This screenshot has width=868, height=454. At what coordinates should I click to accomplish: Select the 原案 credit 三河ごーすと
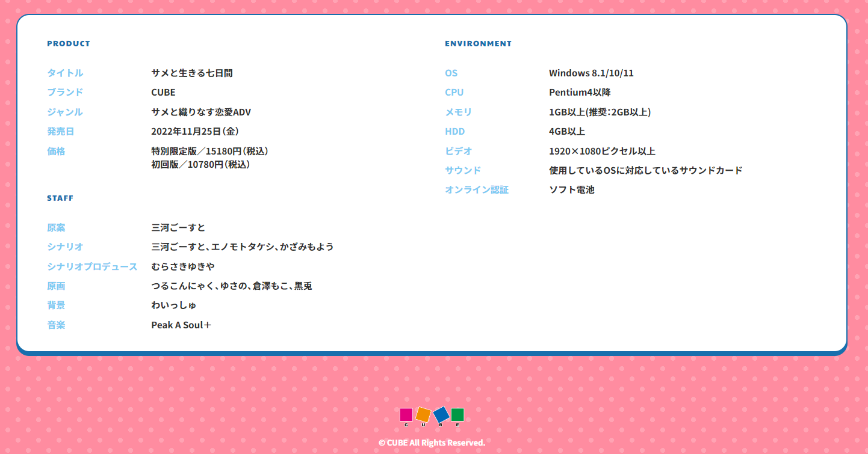coord(178,227)
